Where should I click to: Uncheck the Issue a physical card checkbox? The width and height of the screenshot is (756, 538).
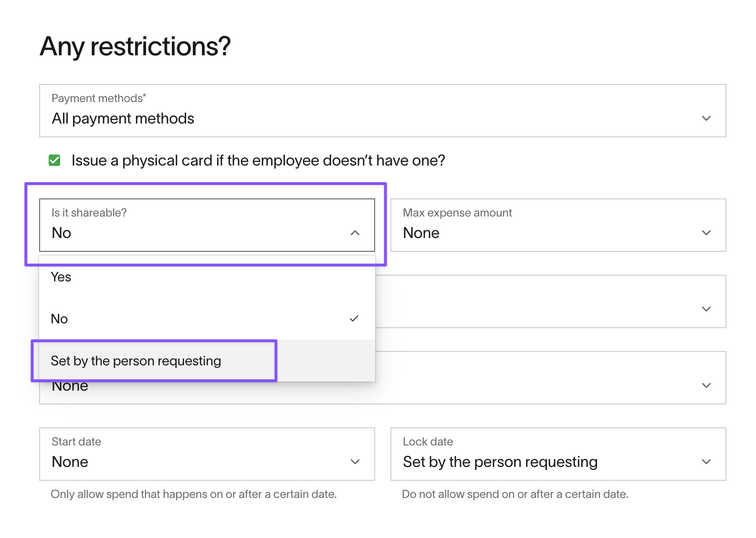pyautogui.click(x=54, y=160)
